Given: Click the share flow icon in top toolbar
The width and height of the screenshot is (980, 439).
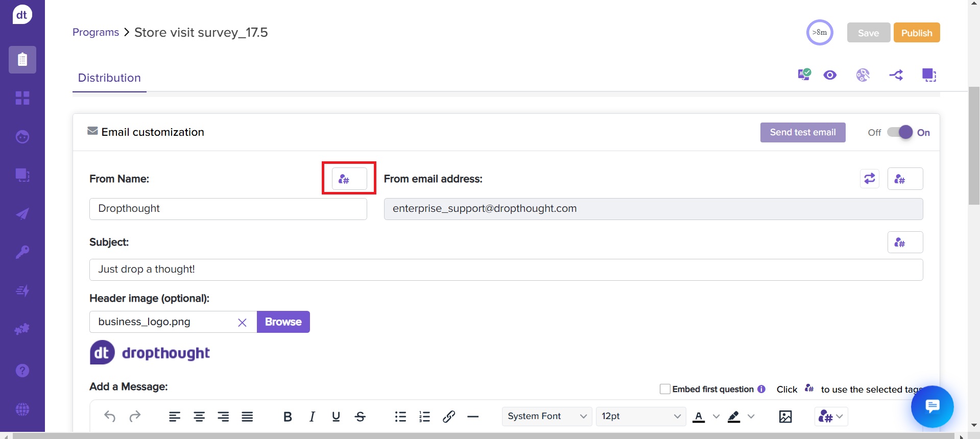Looking at the screenshot, I should point(896,75).
